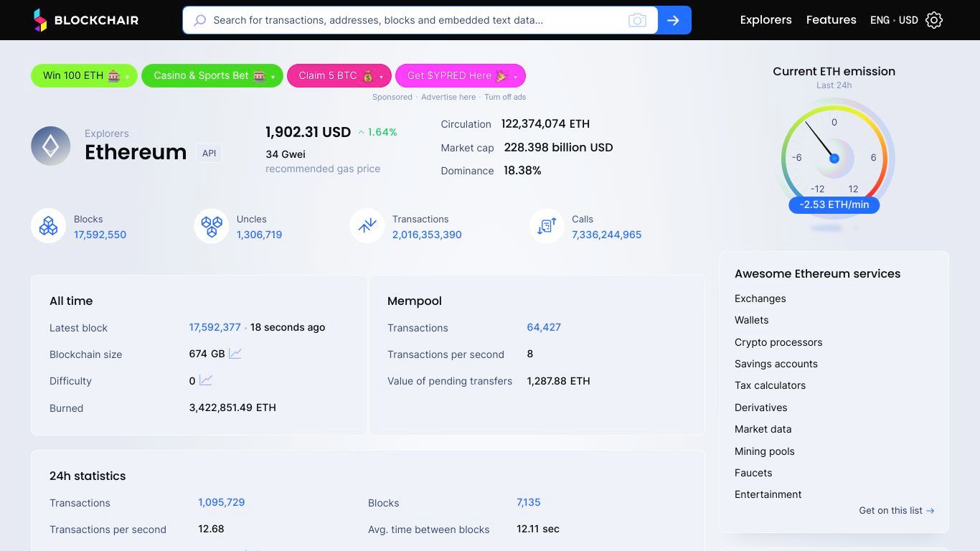Viewport: 980px width, 551px height.
Task: Click the API badge next to Ethereum
Action: click(x=209, y=154)
